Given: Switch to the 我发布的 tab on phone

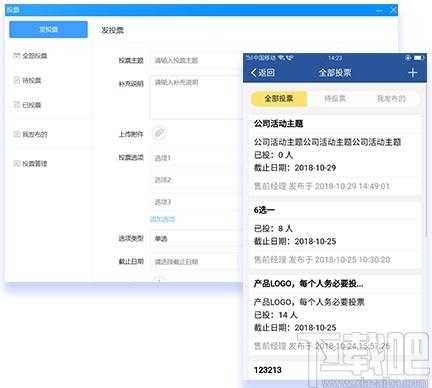Looking at the screenshot, I should 391,99.
